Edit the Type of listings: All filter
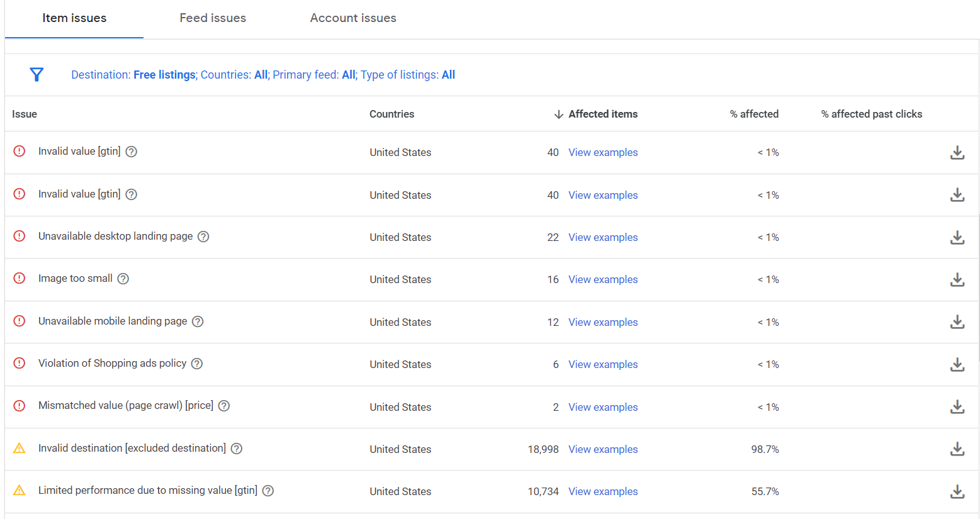 (x=408, y=75)
